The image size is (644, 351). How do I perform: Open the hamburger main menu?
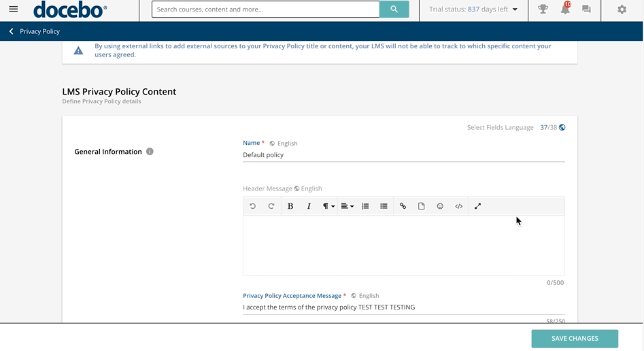click(14, 10)
